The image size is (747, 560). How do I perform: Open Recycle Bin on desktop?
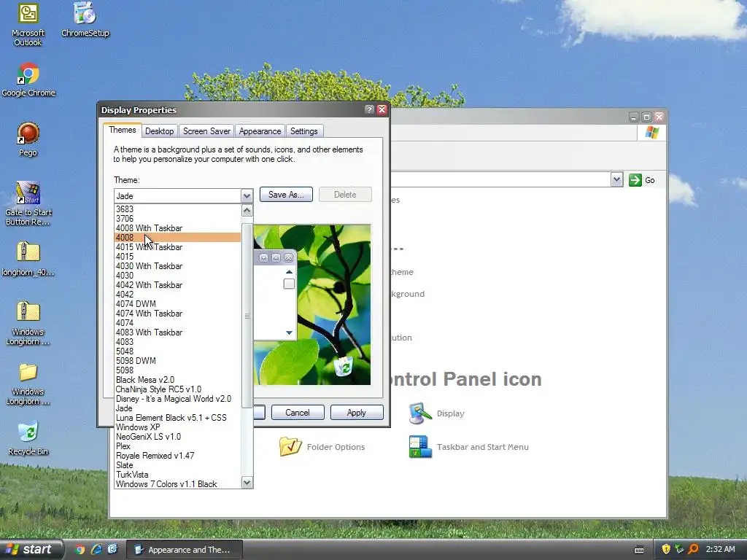pyautogui.click(x=28, y=438)
